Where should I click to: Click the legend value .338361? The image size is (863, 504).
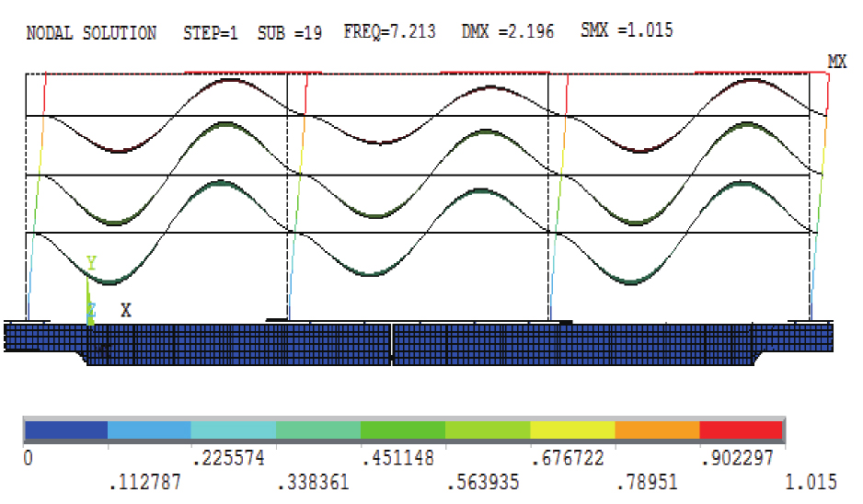(x=314, y=483)
